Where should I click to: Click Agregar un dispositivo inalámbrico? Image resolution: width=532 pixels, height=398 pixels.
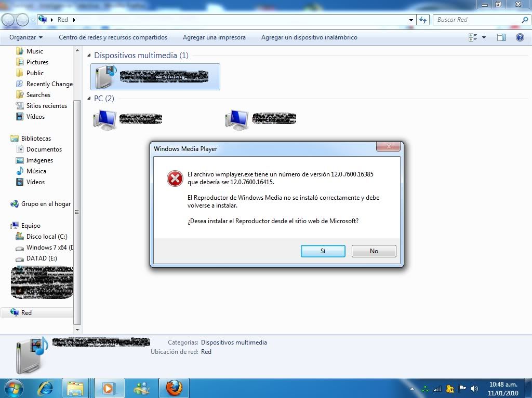309,37
